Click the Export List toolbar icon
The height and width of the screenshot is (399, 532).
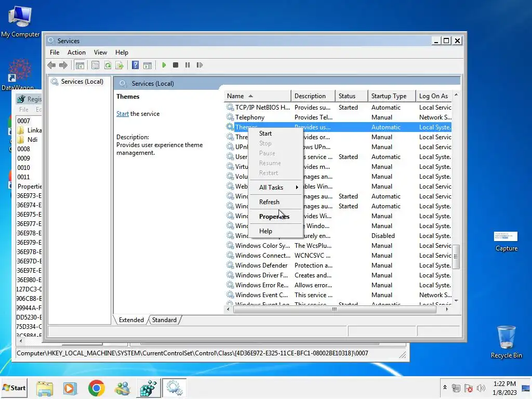pos(119,65)
